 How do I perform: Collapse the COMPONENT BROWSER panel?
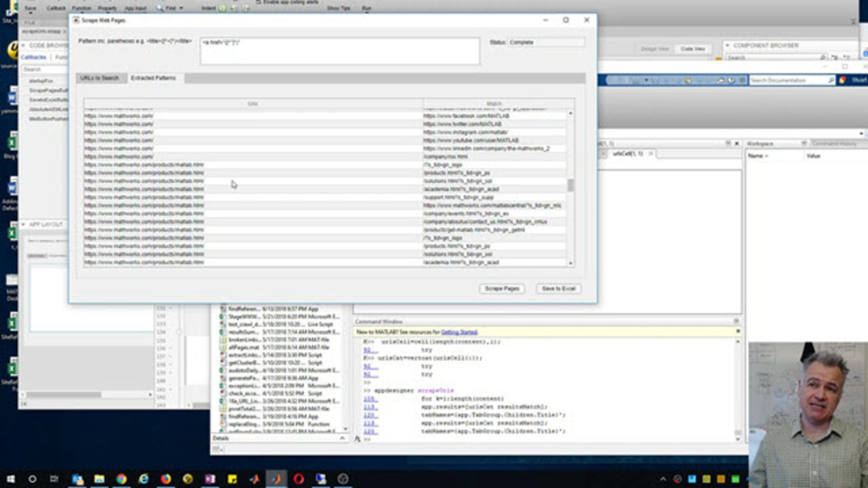(728, 45)
